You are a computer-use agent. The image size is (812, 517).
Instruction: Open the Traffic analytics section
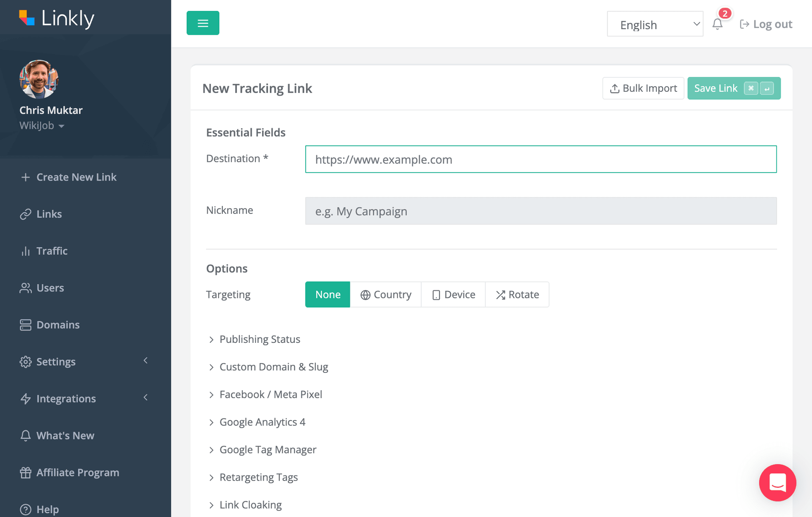point(52,251)
